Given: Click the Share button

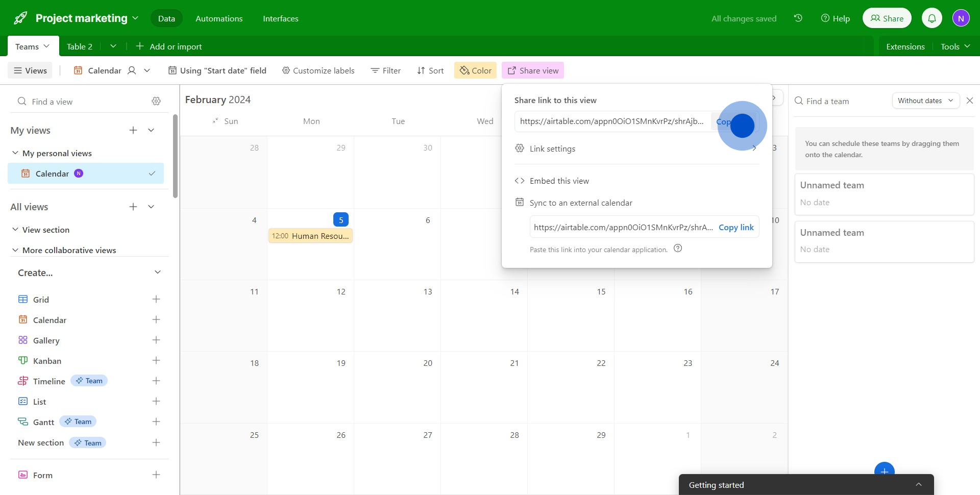Looking at the screenshot, I should click(887, 18).
